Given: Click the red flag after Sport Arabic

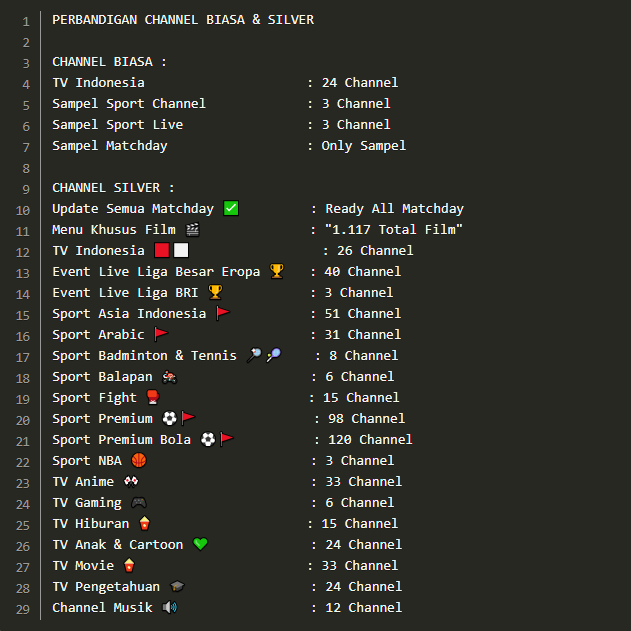Looking at the screenshot, I should (x=161, y=334).
